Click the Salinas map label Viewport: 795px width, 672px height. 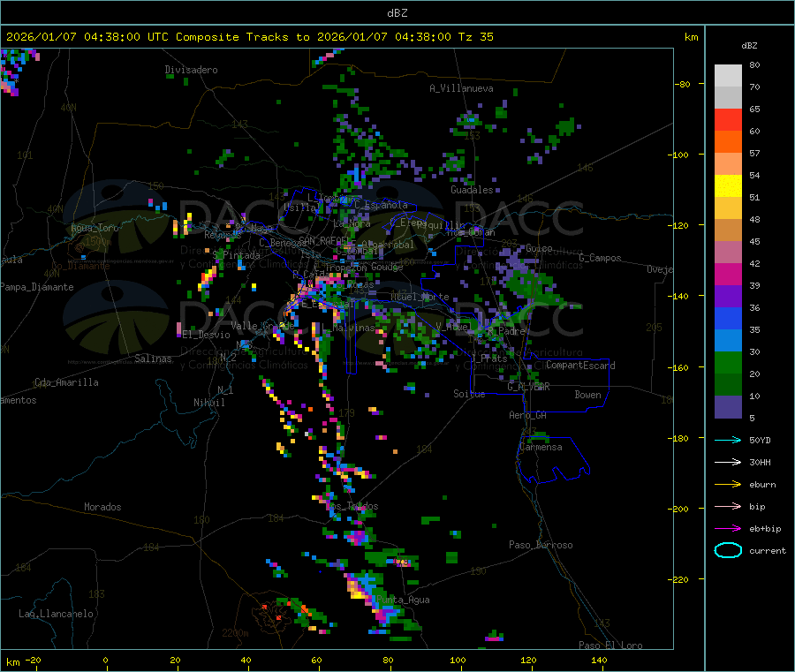pos(153,359)
